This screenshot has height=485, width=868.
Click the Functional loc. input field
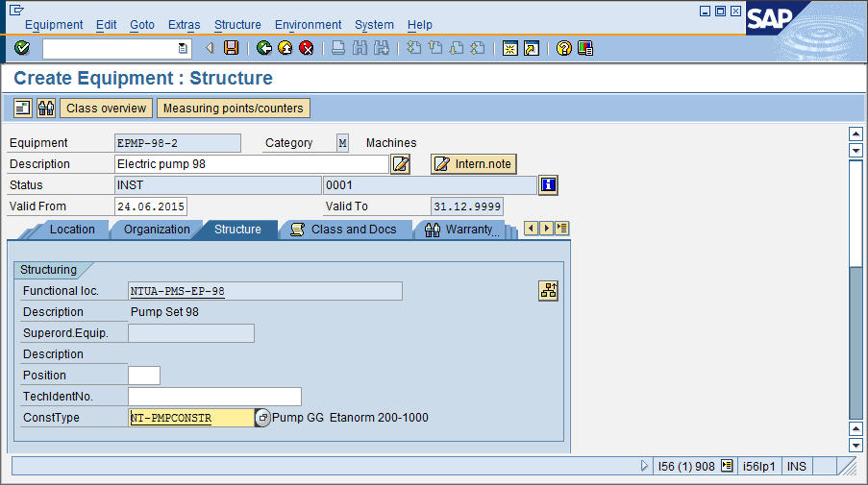coord(265,291)
